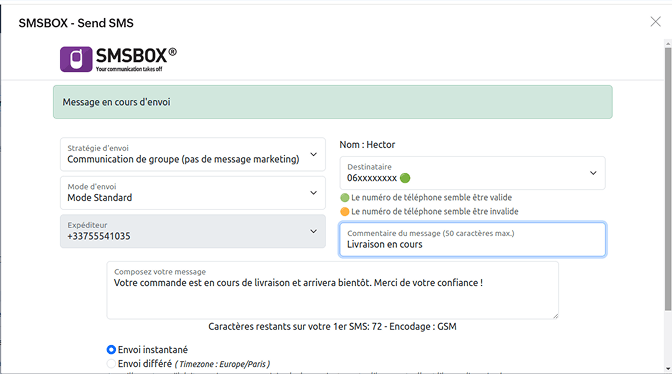This screenshot has height=374, width=672.
Task: Open the Mode d'envoi dropdown
Action: click(192, 193)
